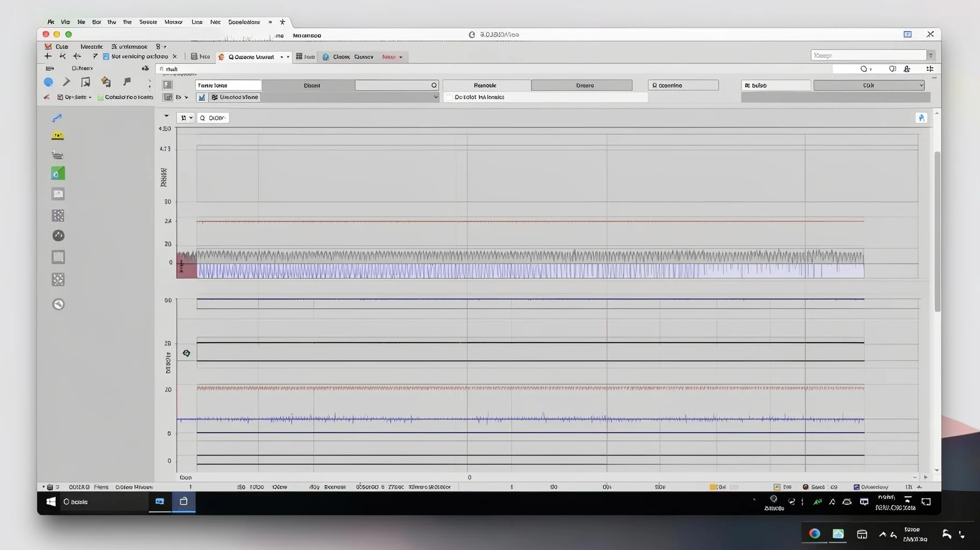Open the 'Motaor' menu in menu bar
This screenshot has height=550, width=980.
coord(174,22)
